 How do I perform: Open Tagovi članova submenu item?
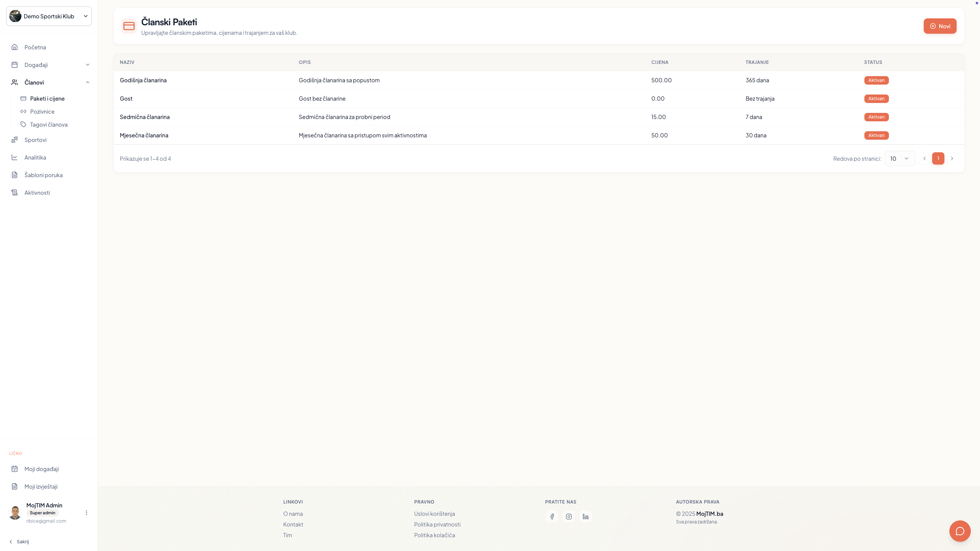tap(49, 124)
